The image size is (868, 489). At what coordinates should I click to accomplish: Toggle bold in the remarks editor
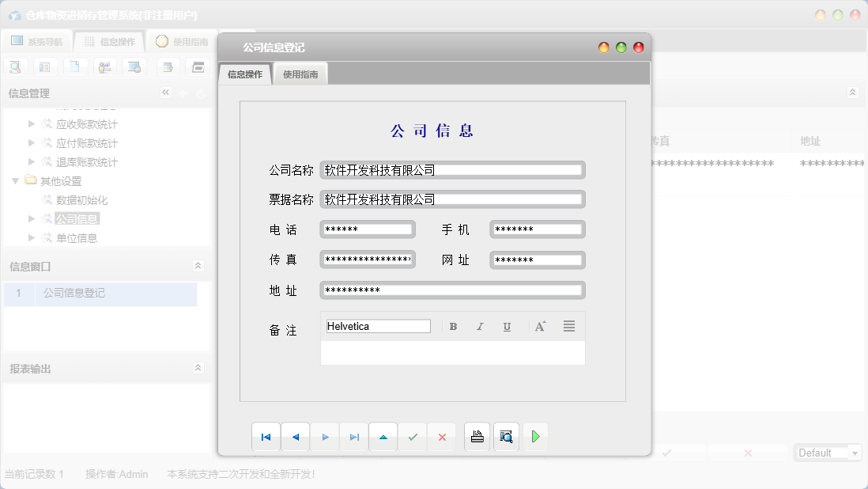pyautogui.click(x=454, y=327)
